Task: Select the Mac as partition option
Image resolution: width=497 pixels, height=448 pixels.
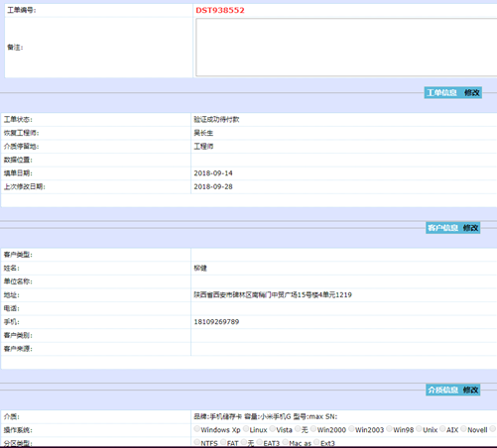Action: tap(286, 442)
